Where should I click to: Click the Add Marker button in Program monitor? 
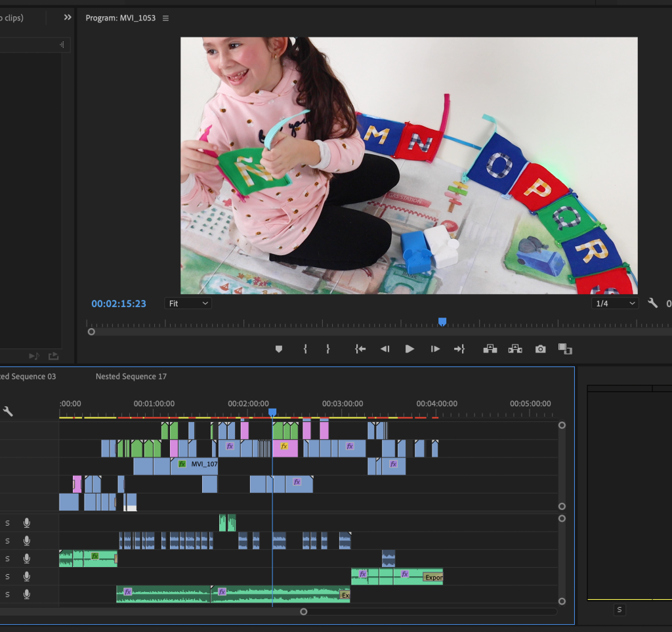[278, 349]
